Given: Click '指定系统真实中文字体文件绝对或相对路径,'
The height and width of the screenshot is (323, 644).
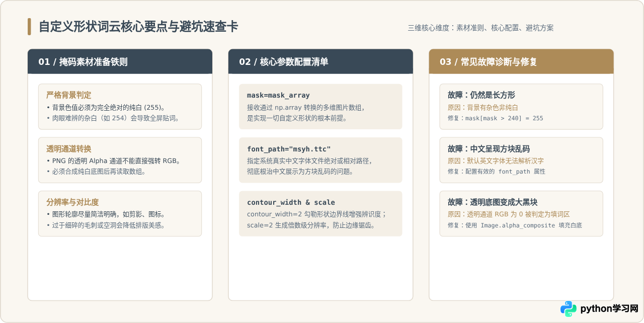Looking at the screenshot, I should tap(310, 161).
